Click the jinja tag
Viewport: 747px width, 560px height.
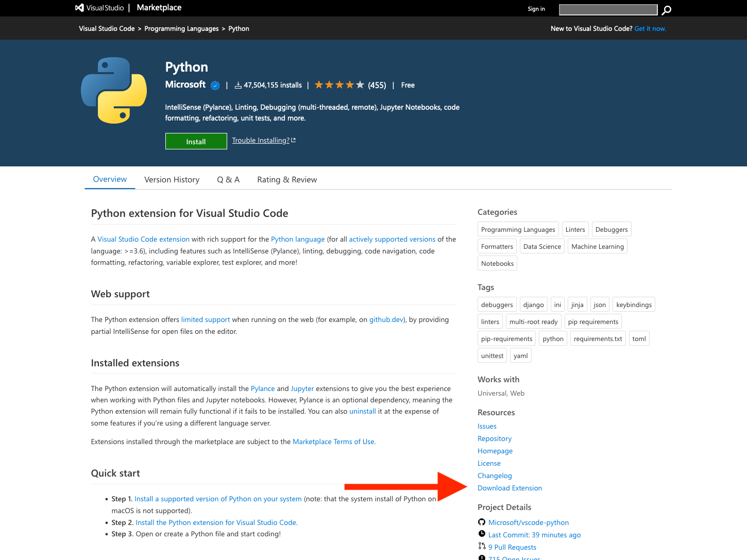coord(578,304)
